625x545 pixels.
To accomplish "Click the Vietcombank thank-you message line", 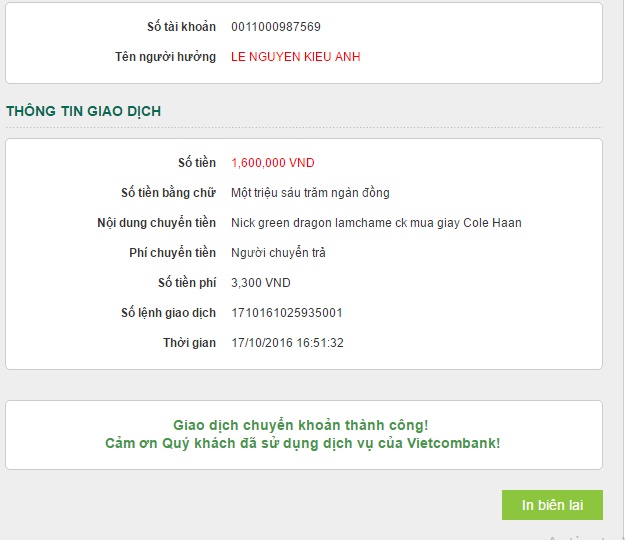I will 303,443.
